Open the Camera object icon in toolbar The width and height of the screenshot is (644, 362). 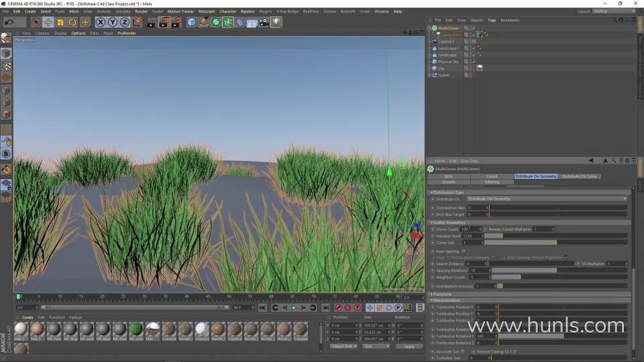tap(264, 22)
